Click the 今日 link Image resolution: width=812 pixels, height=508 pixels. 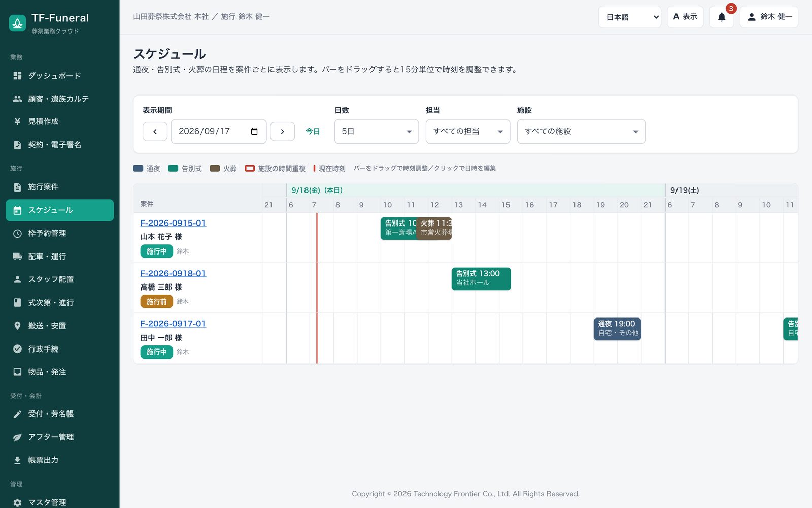pos(313,132)
